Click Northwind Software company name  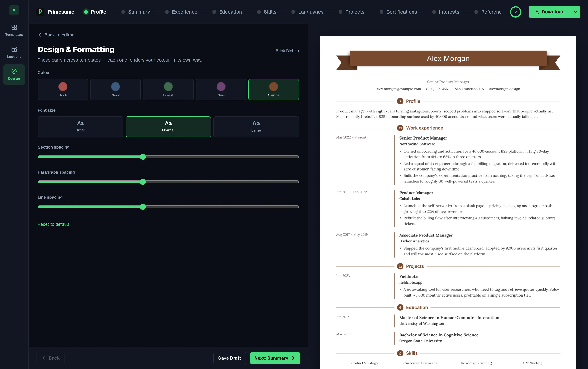click(417, 144)
